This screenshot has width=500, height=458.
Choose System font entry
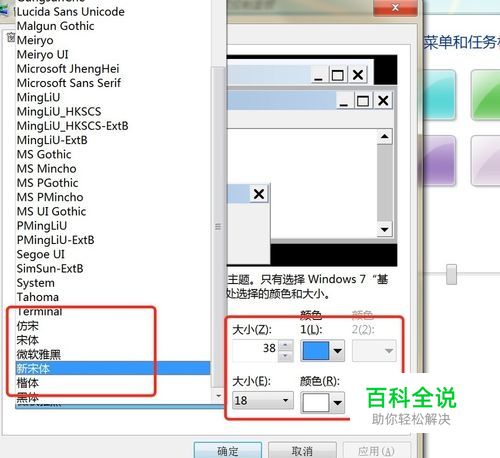pyautogui.click(x=36, y=283)
